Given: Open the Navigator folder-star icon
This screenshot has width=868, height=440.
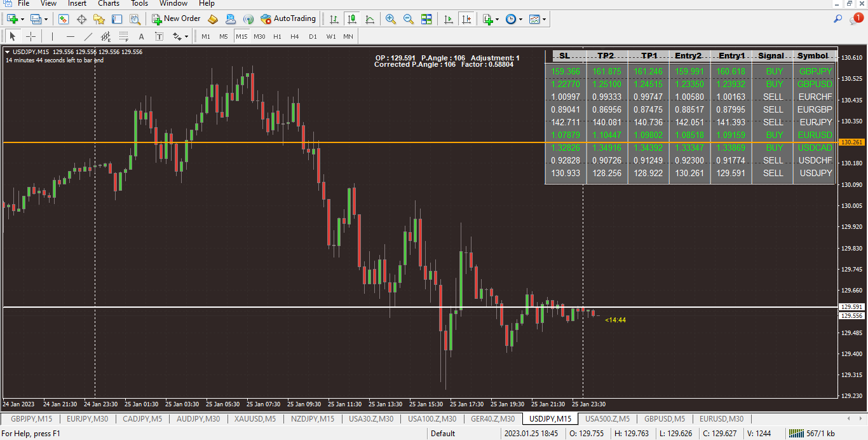Looking at the screenshot, I should pos(99,19).
